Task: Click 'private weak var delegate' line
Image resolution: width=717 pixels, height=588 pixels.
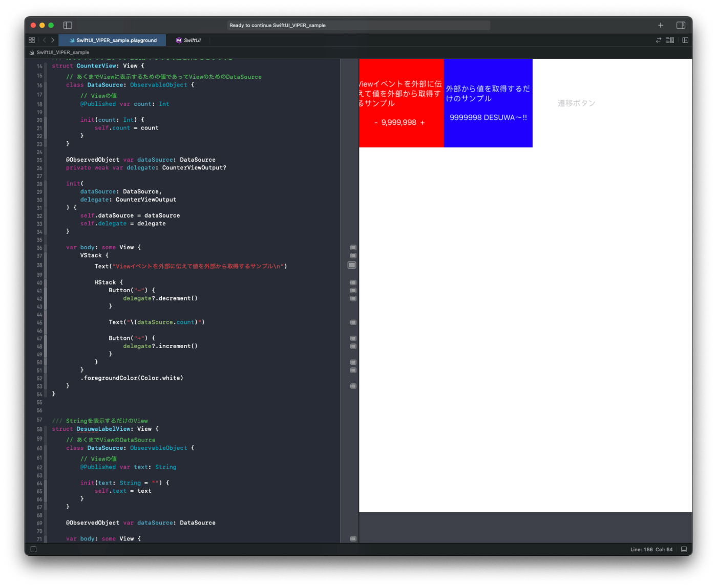Action: pyautogui.click(x=146, y=168)
